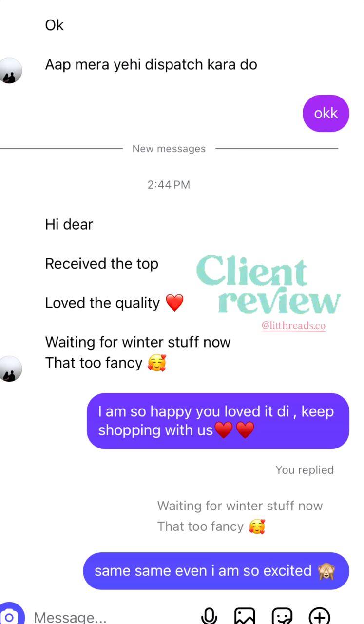Tap the 'Hi dear' message
The height and width of the screenshot is (624, 364).
(69, 224)
